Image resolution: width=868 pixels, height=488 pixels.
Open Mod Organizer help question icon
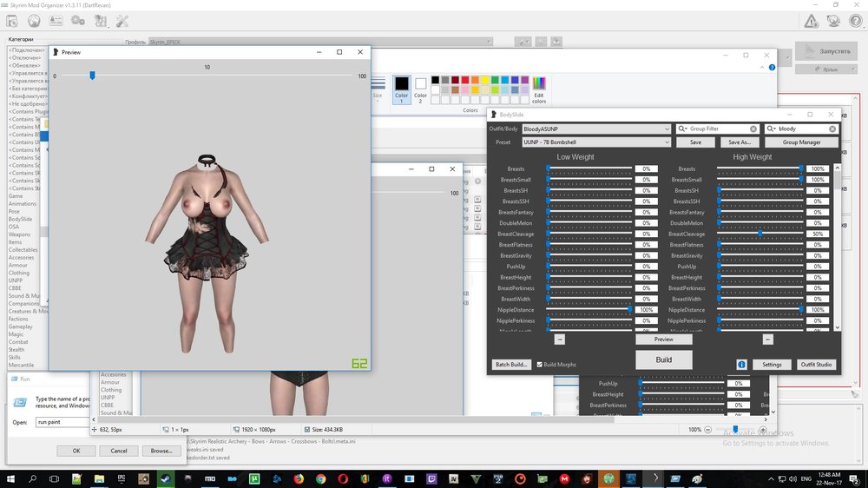[855, 21]
